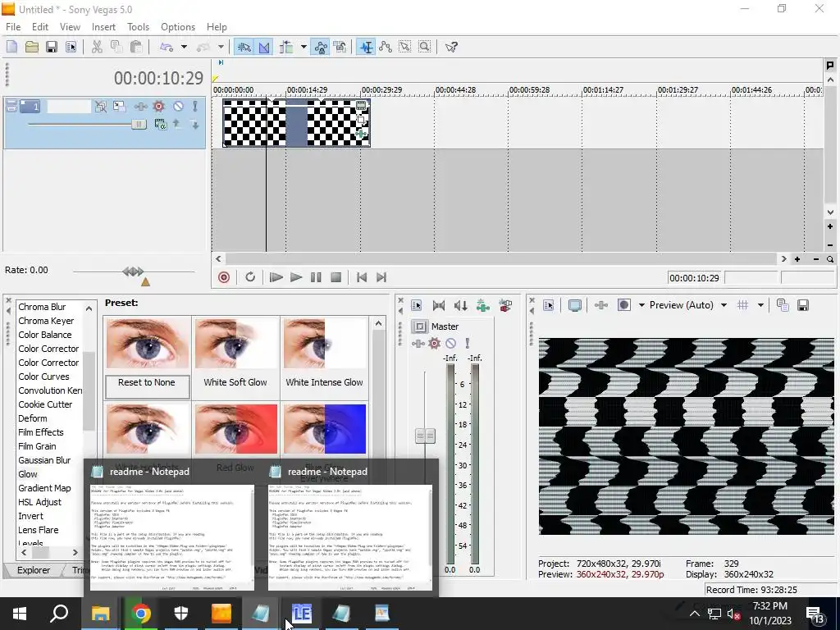Viewport: 840px width, 630px height.
Task: Open the View menu
Action: pos(70,27)
